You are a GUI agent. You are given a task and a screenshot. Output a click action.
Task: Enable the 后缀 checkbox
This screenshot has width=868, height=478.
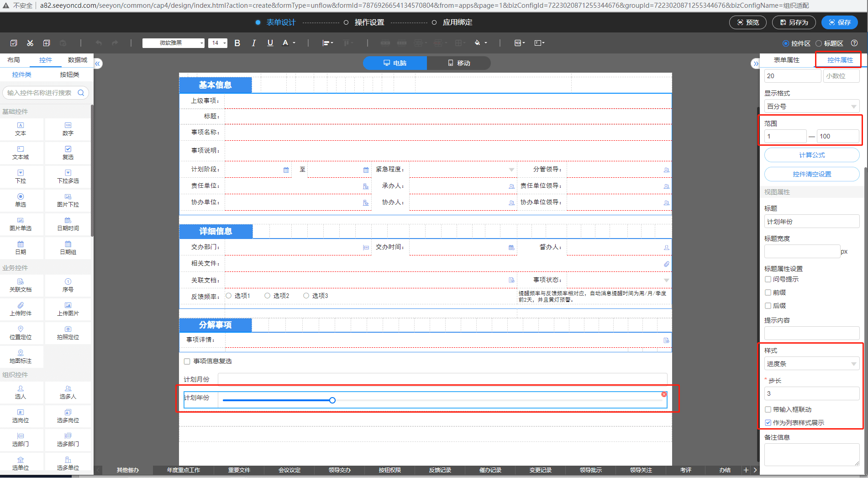[768, 306]
